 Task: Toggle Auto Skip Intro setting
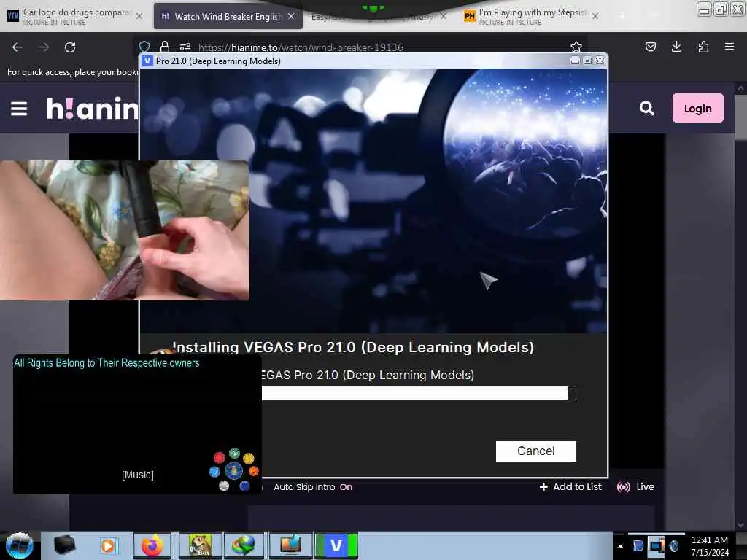coord(312,486)
